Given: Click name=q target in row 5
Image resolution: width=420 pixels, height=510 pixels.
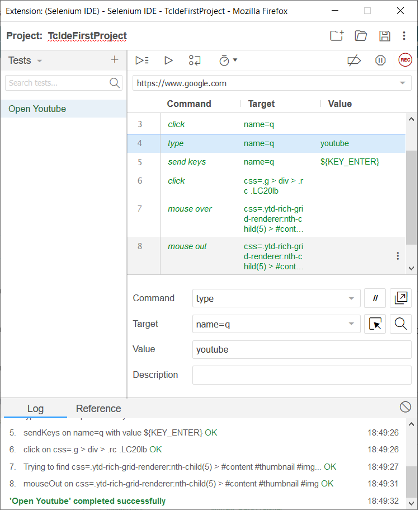Looking at the screenshot, I should coord(258,162).
